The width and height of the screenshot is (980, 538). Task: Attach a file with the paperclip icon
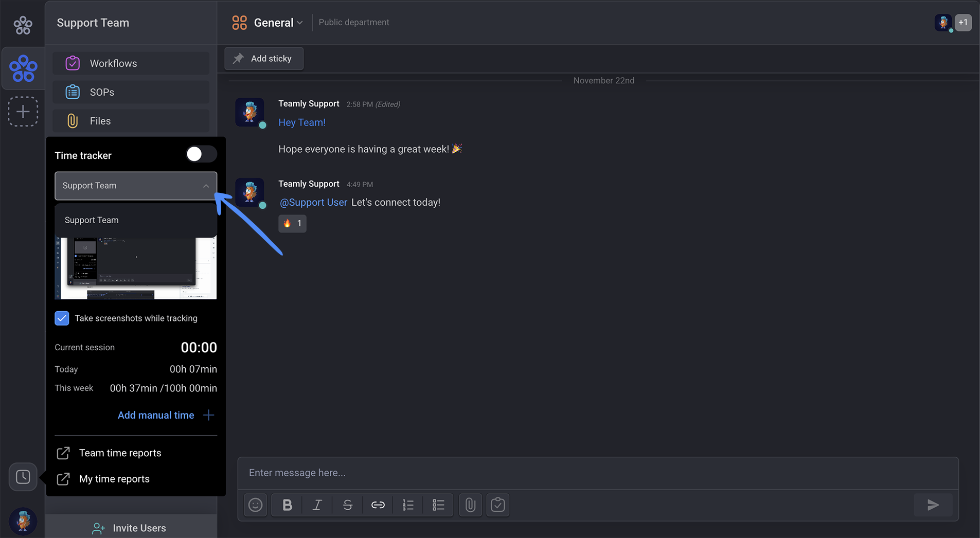tap(470, 505)
